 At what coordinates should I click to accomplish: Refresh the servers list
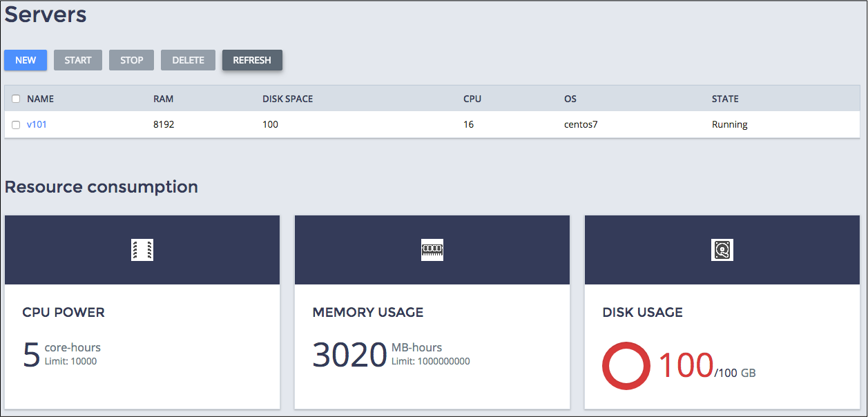(x=252, y=60)
